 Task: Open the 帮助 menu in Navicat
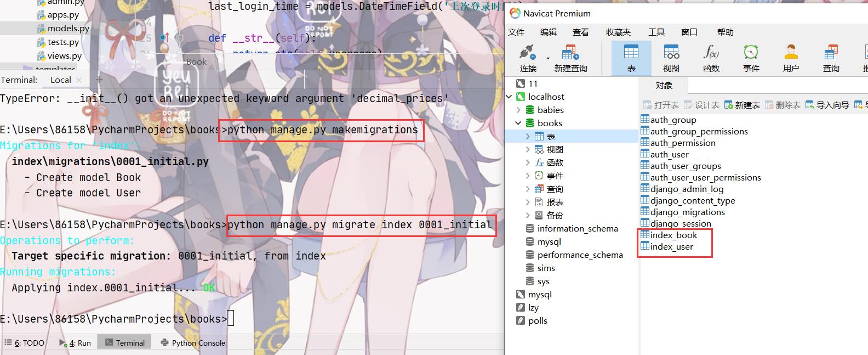click(725, 32)
